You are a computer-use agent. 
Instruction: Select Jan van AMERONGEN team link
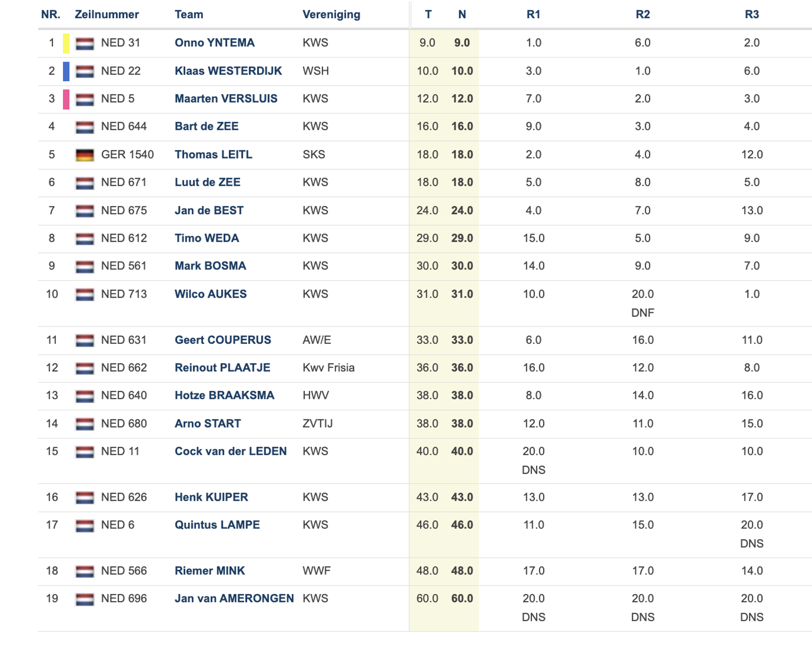234,598
